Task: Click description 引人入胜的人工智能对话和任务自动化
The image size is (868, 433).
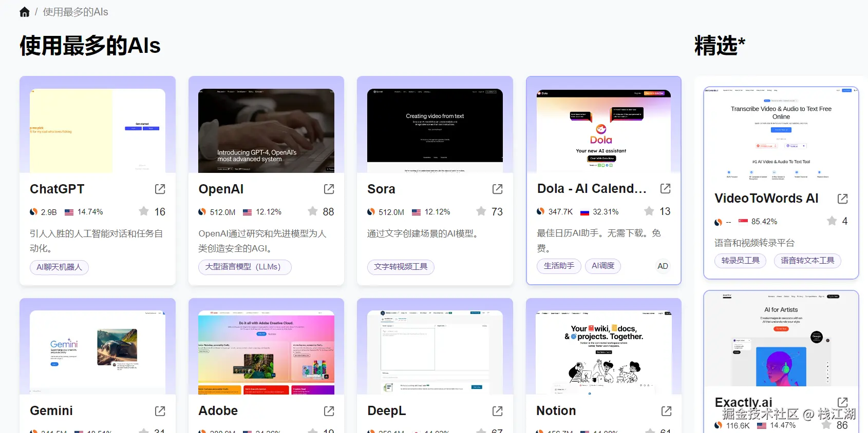Action: click(x=96, y=241)
